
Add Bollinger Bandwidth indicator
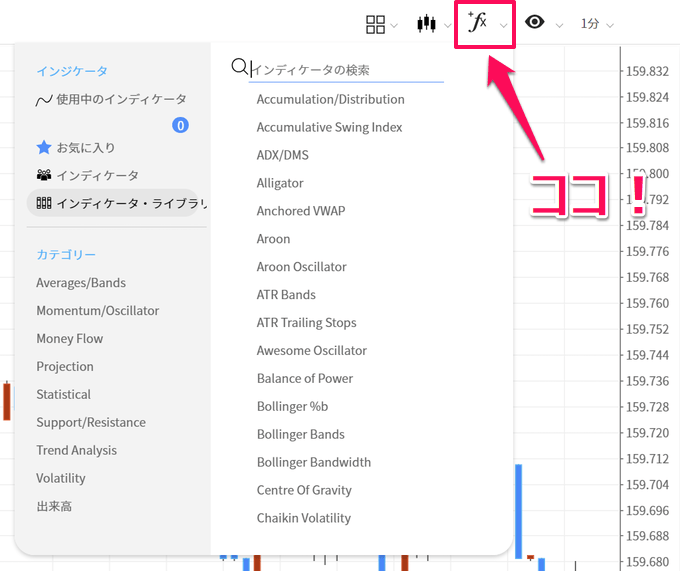314,463
